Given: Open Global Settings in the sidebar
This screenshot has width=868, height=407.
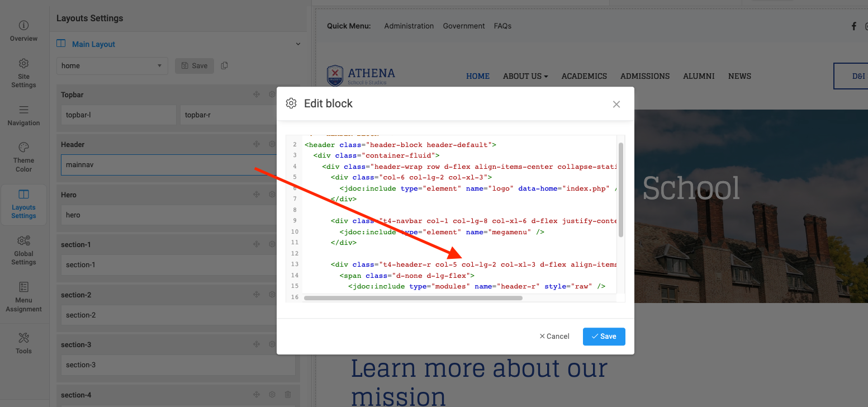Looking at the screenshot, I should [x=23, y=250].
